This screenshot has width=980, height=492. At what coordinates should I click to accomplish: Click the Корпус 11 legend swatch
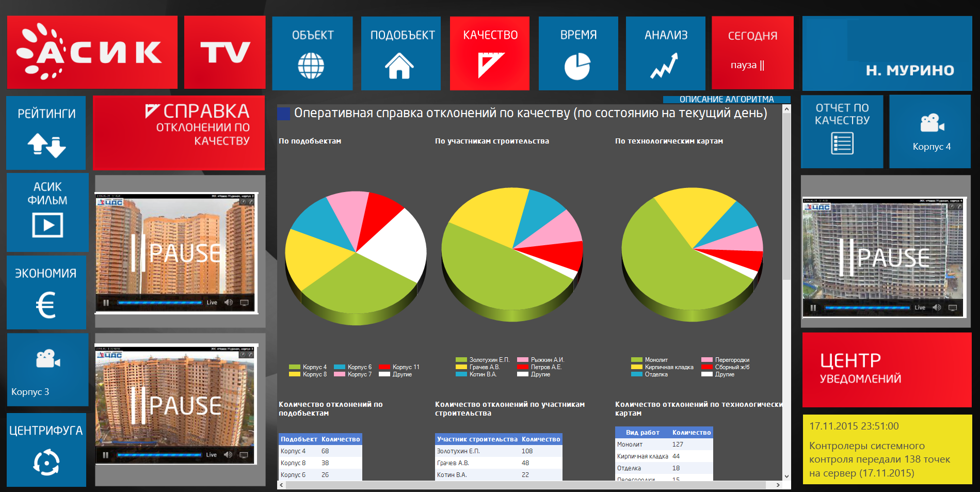(x=384, y=367)
